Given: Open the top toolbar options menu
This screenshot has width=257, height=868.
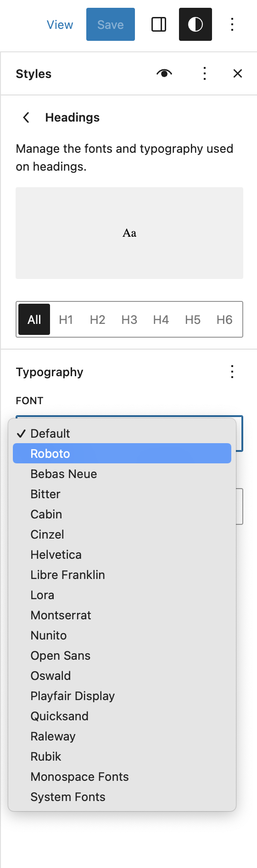Looking at the screenshot, I should click(x=232, y=24).
